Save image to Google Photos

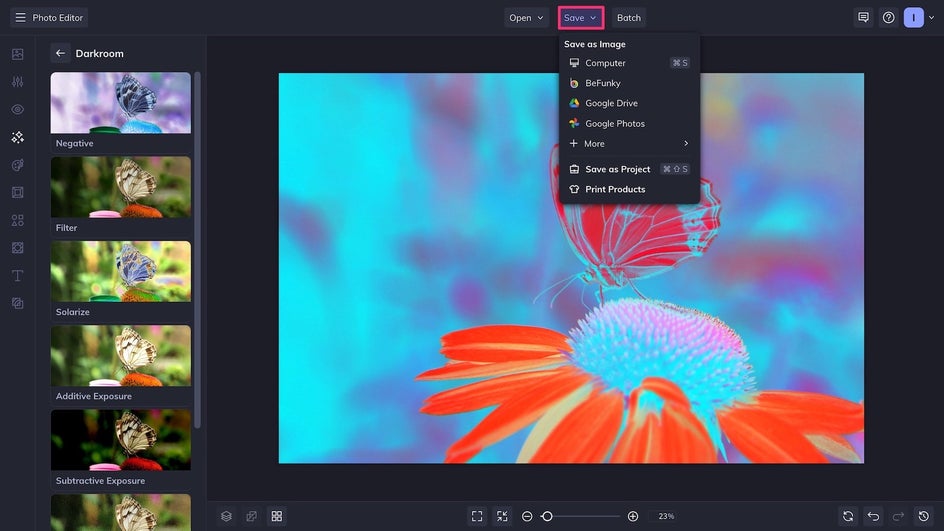pyautogui.click(x=629, y=123)
